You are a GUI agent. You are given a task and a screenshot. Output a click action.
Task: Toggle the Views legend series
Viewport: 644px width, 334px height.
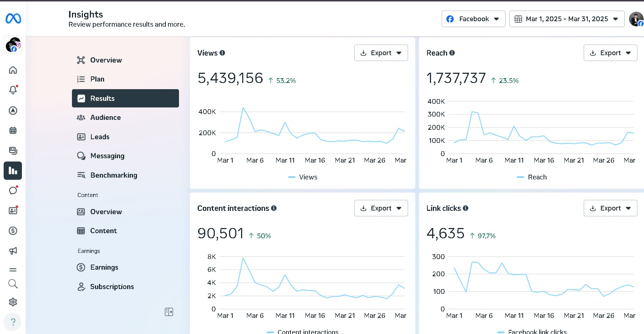pyautogui.click(x=303, y=177)
